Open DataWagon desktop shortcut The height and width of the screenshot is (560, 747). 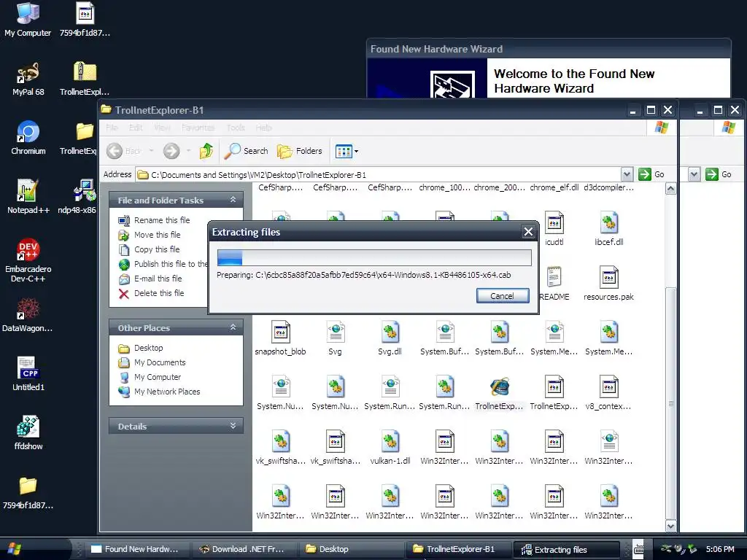(28, 315)
